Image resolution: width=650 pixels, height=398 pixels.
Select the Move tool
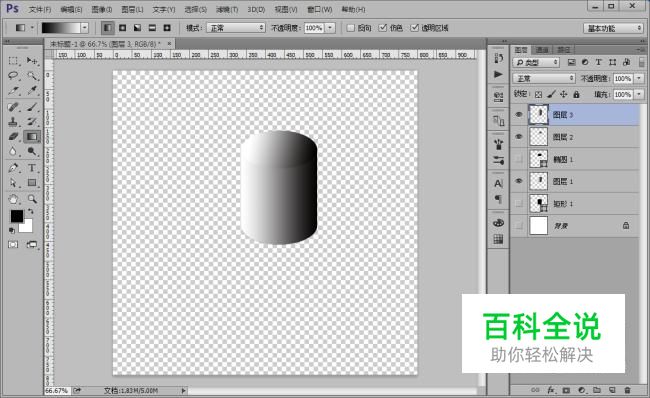[x=32, y=61]
